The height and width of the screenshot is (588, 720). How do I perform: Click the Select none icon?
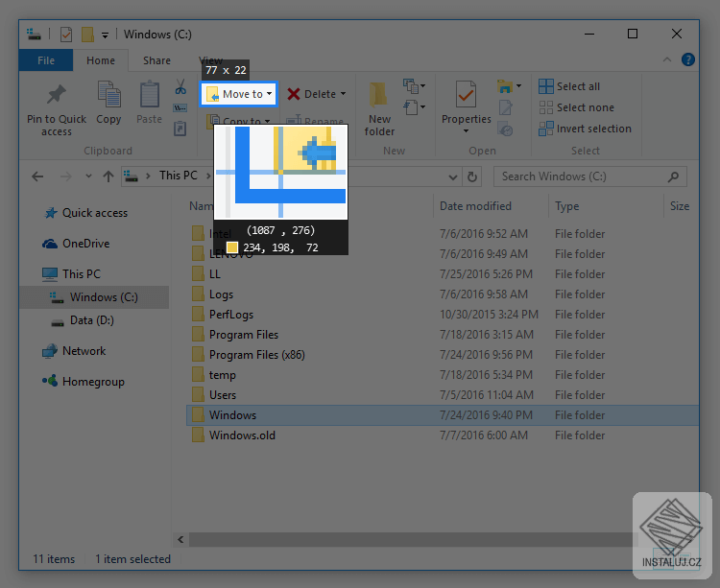[x=546, y=107]
